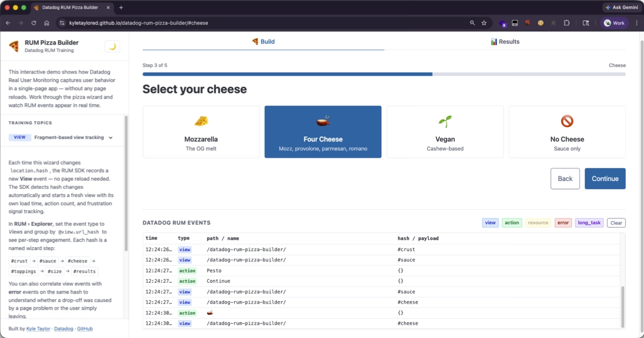Click the fondue emoji action row
The height and width of the screenshot is (338, 644).
[x=382, y=313]
